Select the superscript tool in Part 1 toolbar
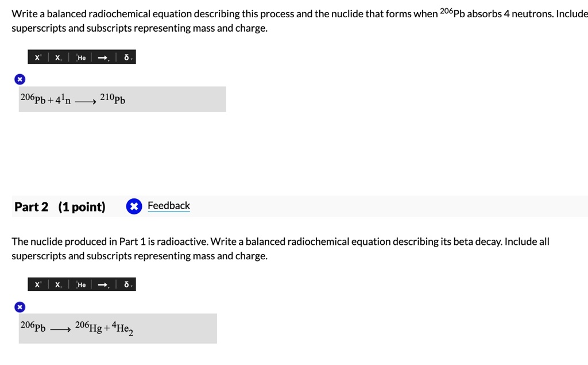Screen dimensions: 588x365 pos(37,57)
